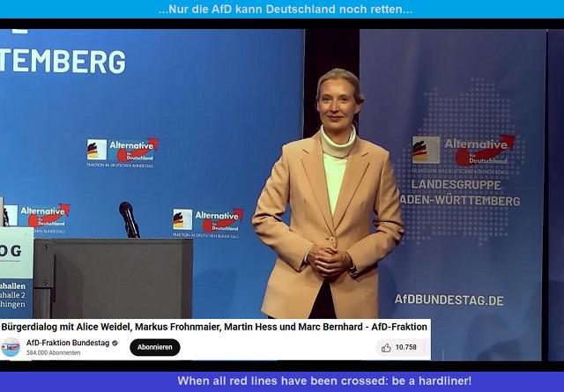
Task: Click the woman in the beige blazer
Action: point(327,211)
